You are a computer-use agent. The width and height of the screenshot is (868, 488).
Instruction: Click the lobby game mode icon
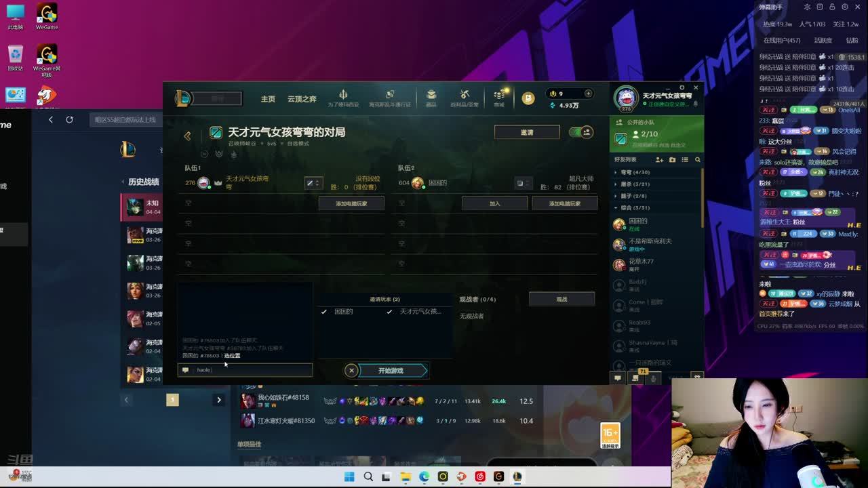coord(216,132)
